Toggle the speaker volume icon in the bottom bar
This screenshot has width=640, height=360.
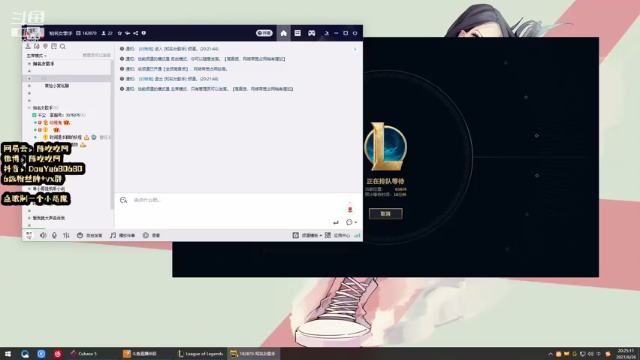tap(43, 235)
